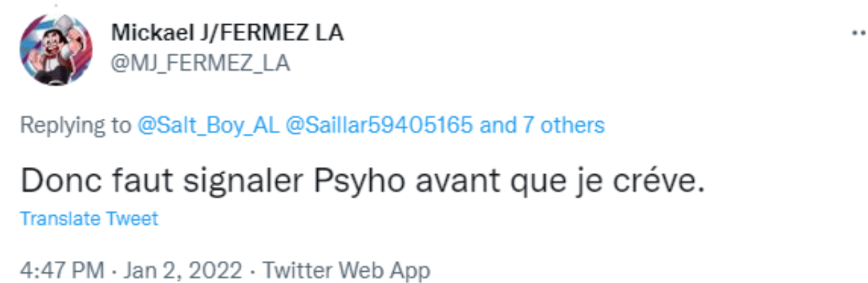Click the word "Donc" starting the tweet

(x=62, y=181)
